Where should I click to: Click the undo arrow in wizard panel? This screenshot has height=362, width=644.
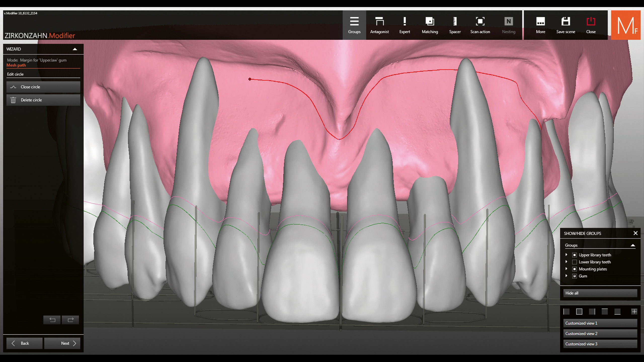click(52, 320)
